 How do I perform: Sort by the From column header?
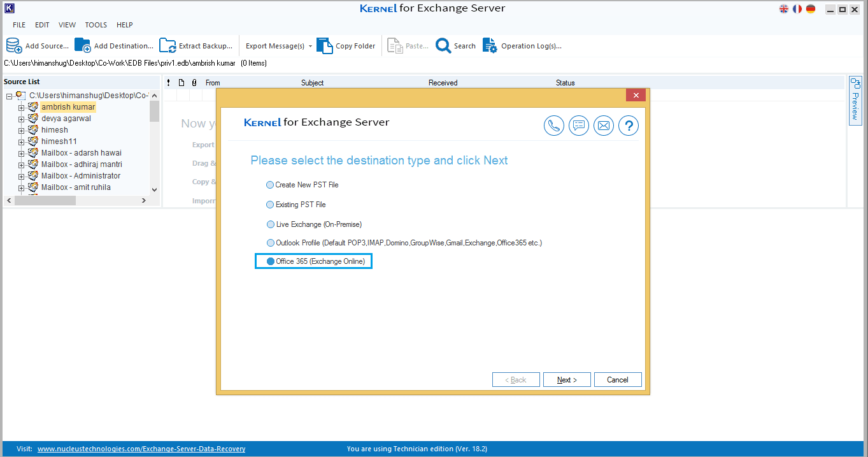(x=213, y=83)
